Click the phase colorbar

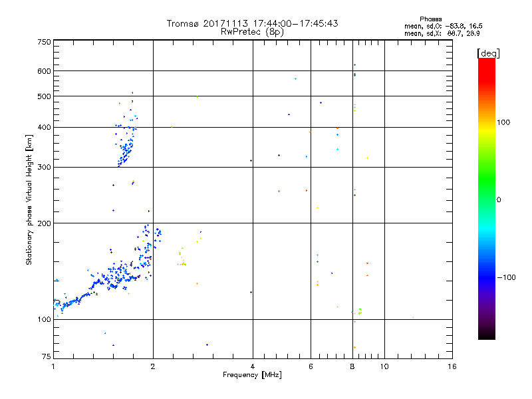click(x=487, y=198)
